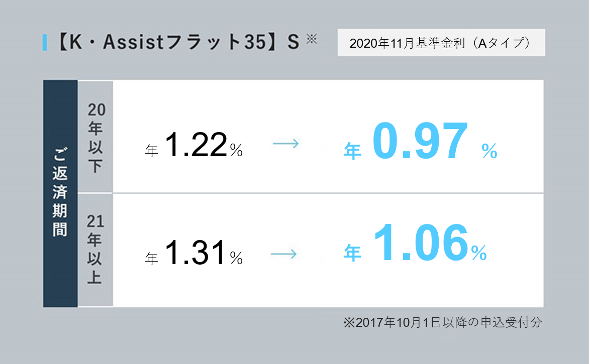This screenshot has width=589, height=364.
Task: Click the arrow after 1.22% rate
Action: (x=286, y=144)
